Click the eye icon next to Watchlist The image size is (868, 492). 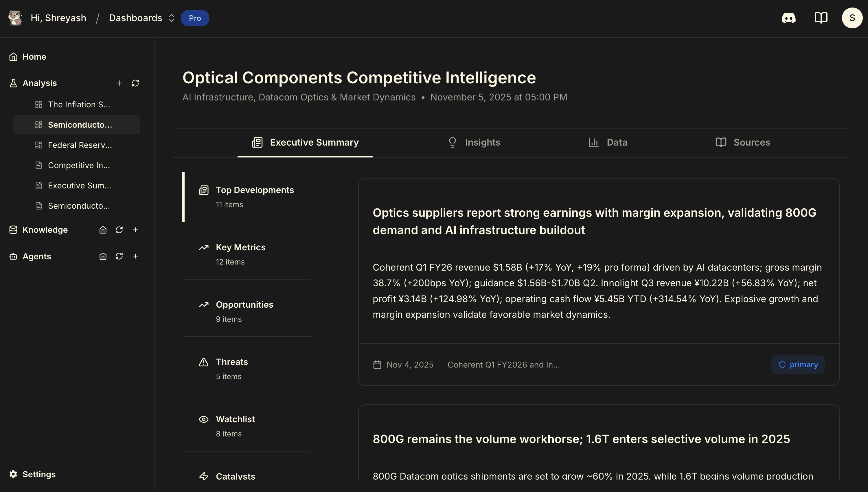pos(204,419)
